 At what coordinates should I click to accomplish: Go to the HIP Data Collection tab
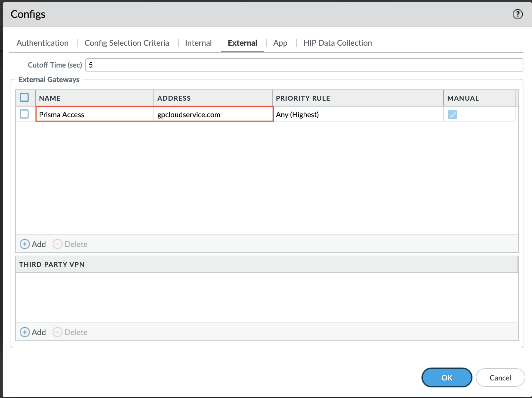pyautogui.click(x=337, y=43)
